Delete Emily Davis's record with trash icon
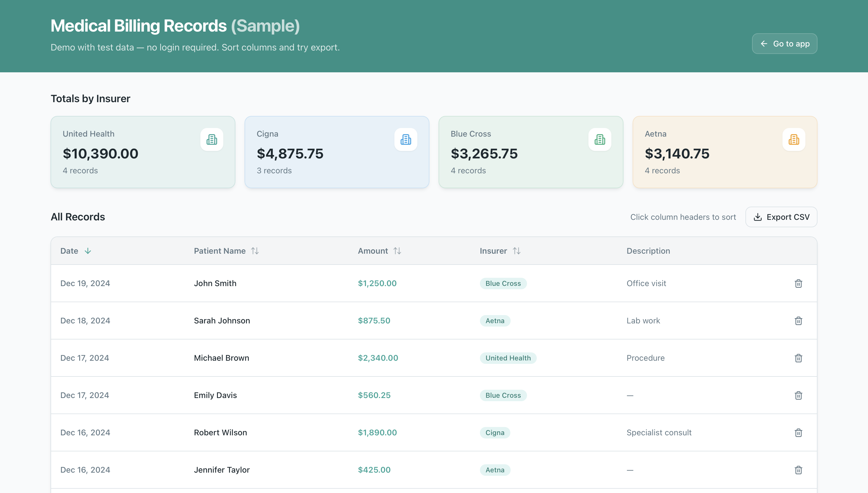 (x=798, y=395)
